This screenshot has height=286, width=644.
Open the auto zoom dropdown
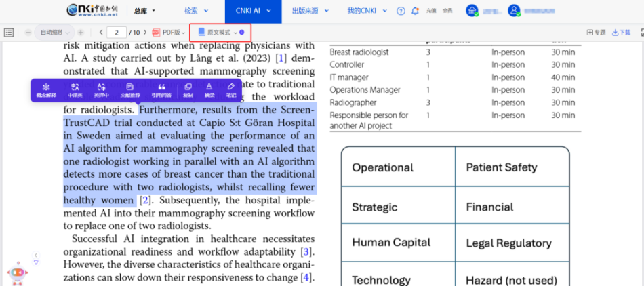pos(54,33)
